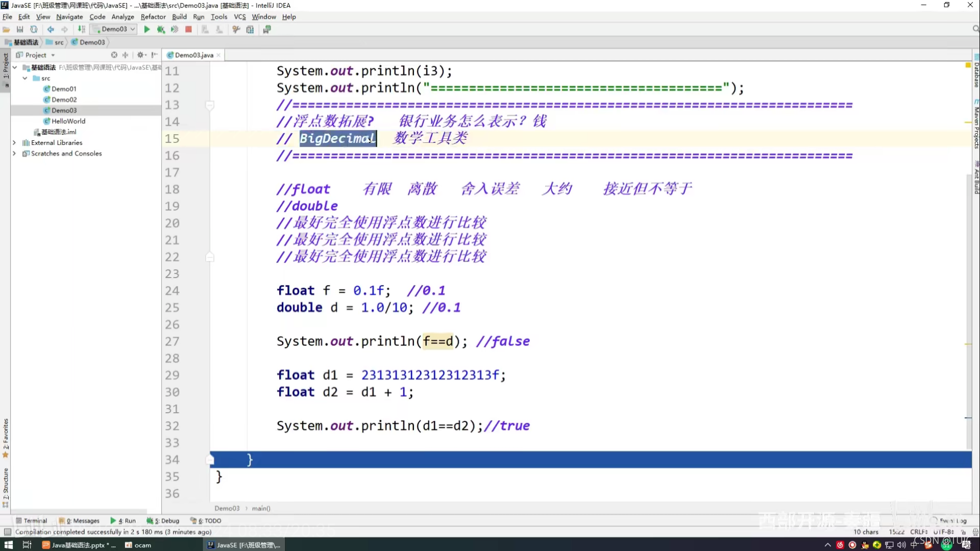Click the NetEase Music tray icon
Viewport: 980px width, 551px height.
click(x=840, y=545)
